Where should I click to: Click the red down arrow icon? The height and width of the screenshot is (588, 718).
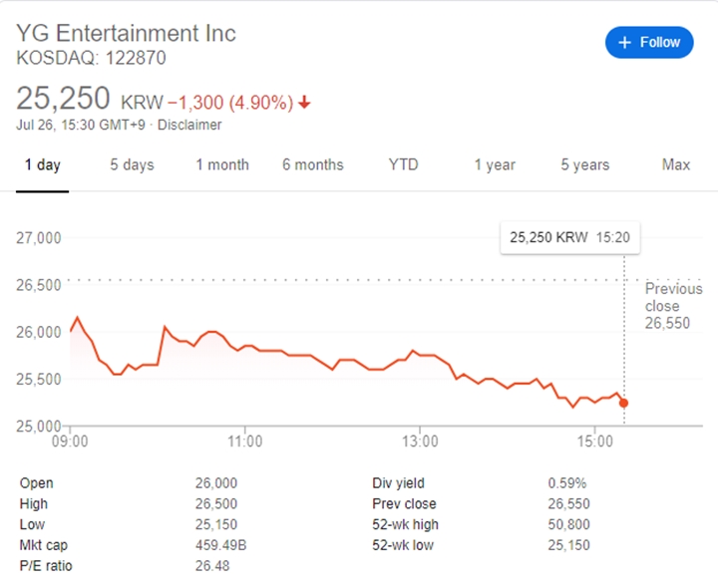pos(304,102)
